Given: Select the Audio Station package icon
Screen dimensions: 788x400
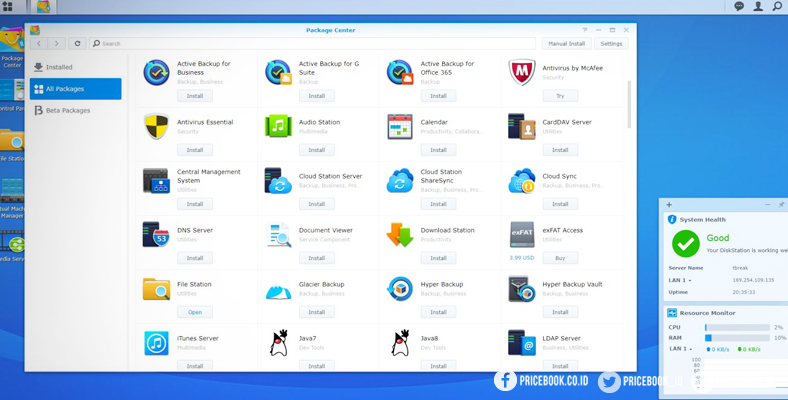Looking at the screenshot, I should coord(278,126).
